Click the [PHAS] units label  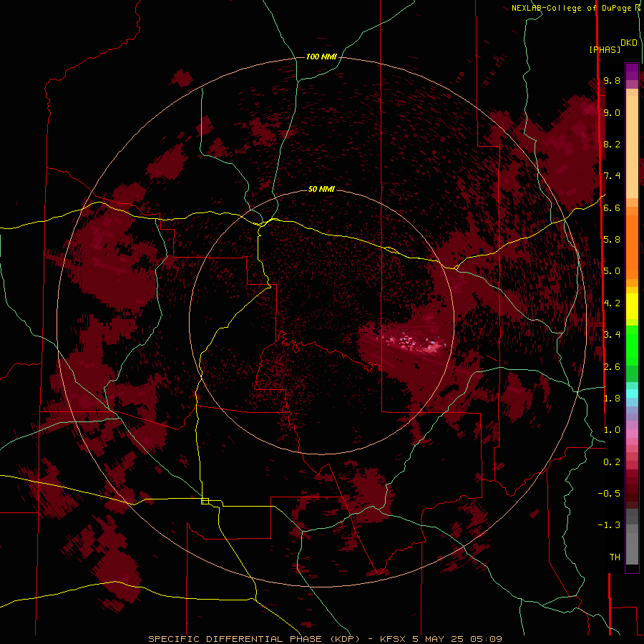click(605, 49)
